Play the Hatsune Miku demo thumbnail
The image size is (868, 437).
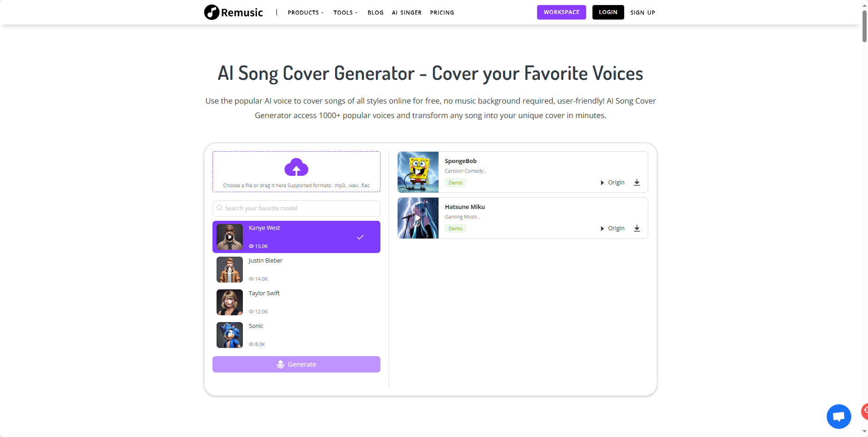click(x=417, y=218)
